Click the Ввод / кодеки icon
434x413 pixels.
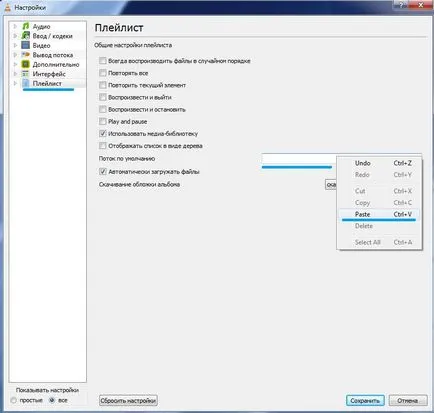tap(26, 35)
